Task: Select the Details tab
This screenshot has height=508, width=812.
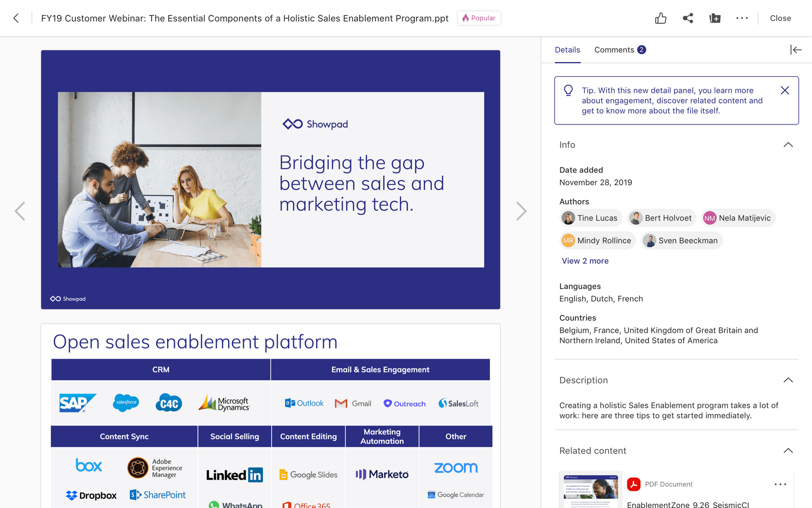Action: tap(567, 50)
